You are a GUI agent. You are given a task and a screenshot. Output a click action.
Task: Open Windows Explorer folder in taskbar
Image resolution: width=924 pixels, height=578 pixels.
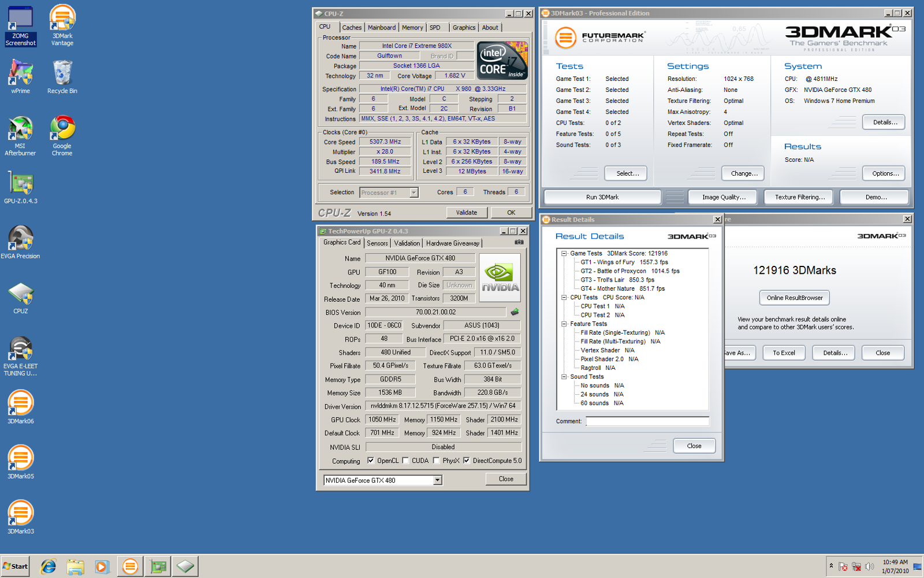75,566
